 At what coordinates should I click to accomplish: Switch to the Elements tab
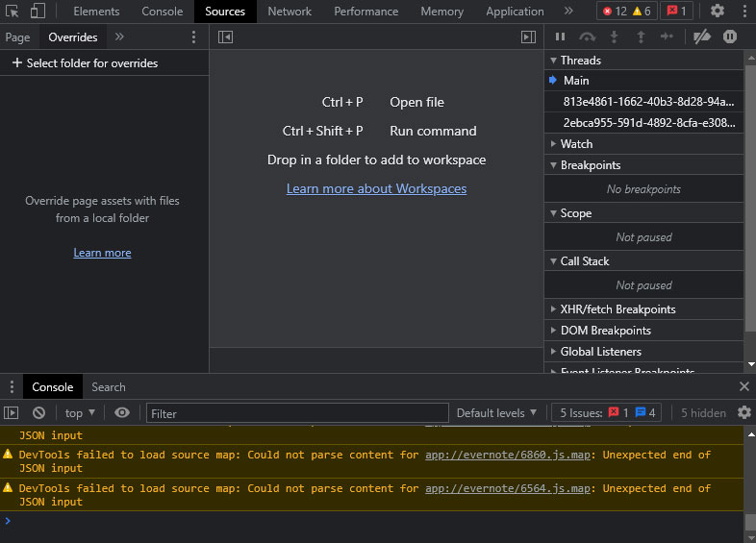[x=96, y=12]
